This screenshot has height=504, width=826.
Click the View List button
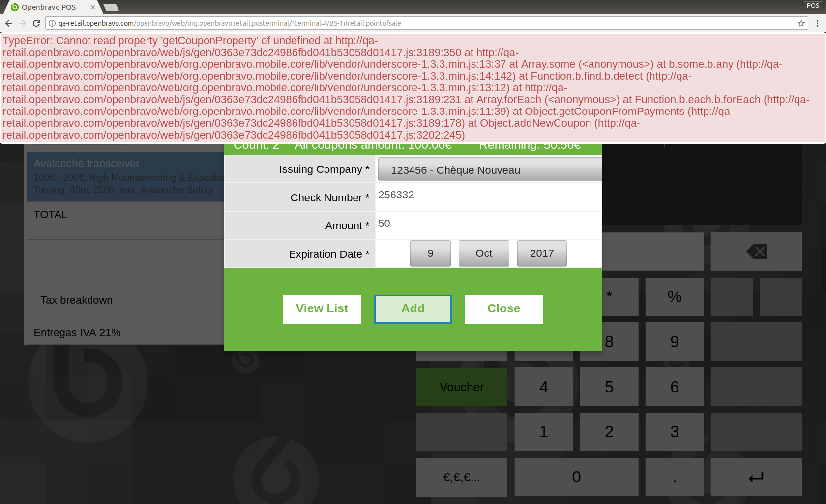tap(322, 309)
